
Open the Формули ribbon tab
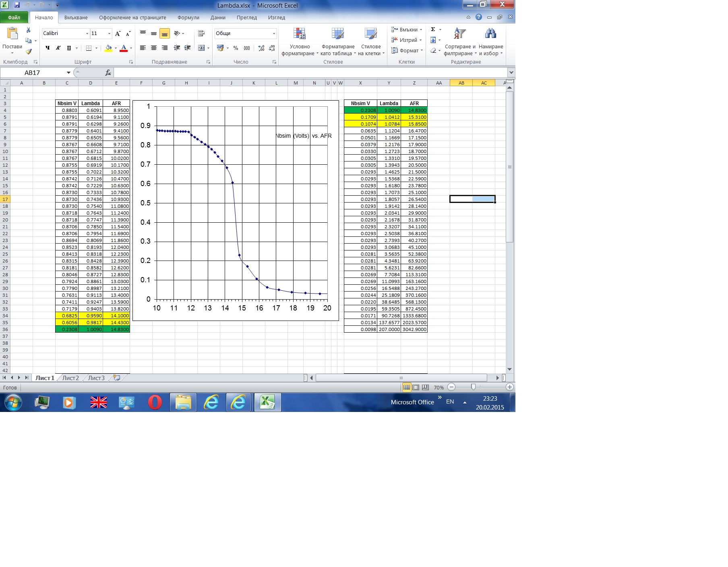point(188,18)
